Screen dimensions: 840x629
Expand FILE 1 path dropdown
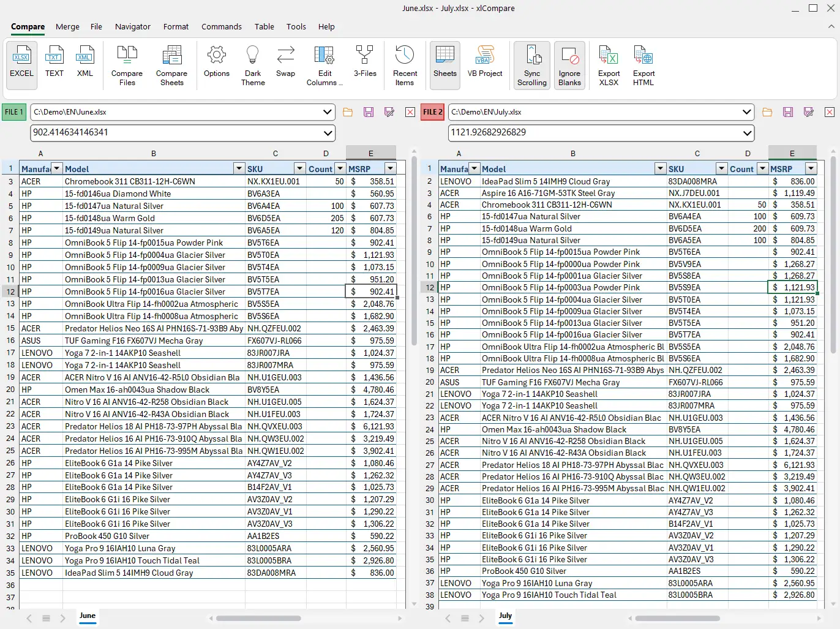[328, 112]
